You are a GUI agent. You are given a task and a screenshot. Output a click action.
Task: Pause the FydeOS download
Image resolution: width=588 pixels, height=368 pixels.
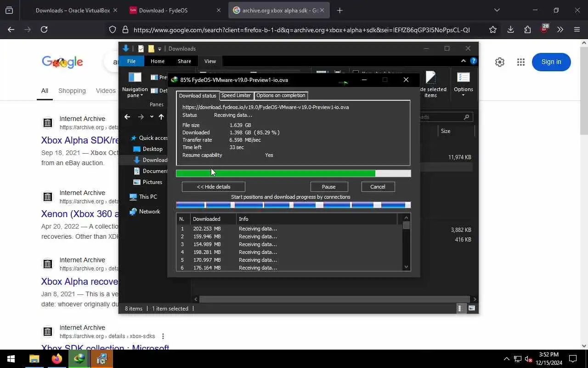point(329,187)
